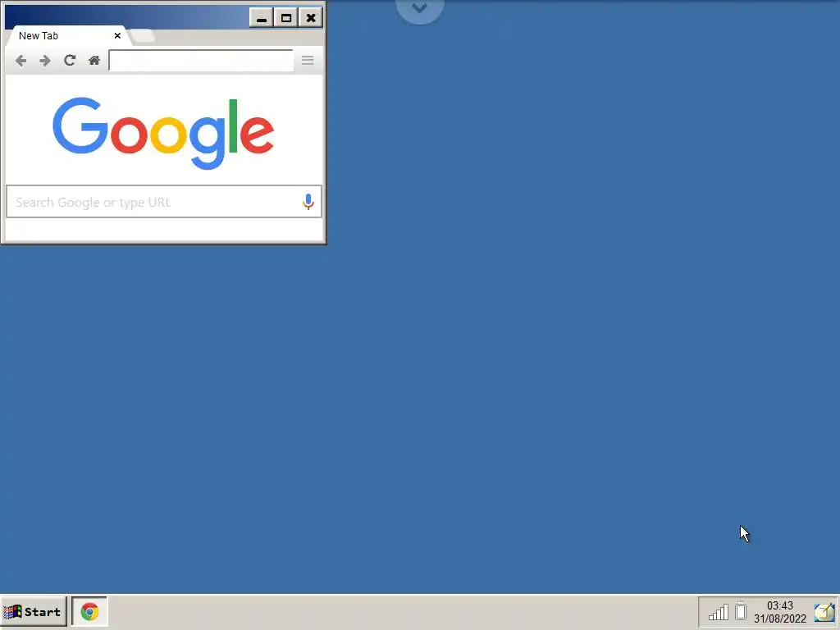This screenshot has height=630, width=840.
Task: Click the notes tray icon
Action: (824, 612)
